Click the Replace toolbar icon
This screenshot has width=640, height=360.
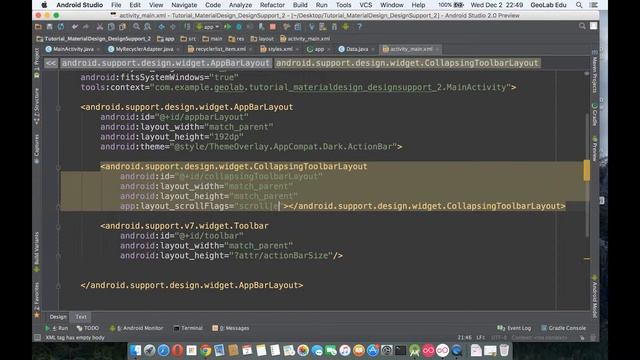pos(147,27)
